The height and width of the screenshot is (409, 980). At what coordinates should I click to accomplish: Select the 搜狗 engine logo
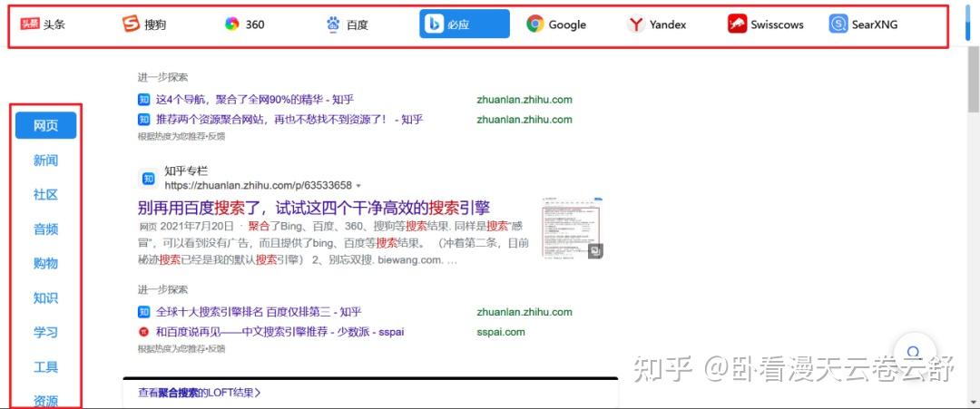pyautogui.click(x=131, y=24)
